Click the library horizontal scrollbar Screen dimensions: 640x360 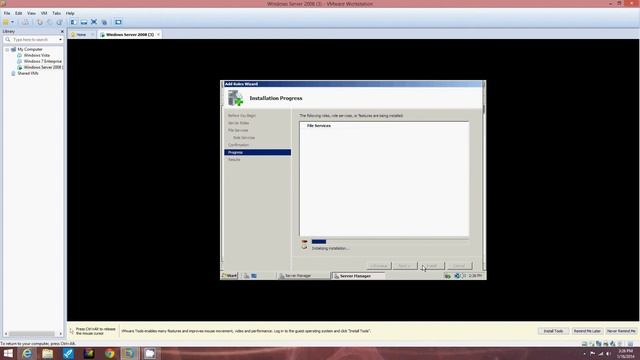pos(33,334)
